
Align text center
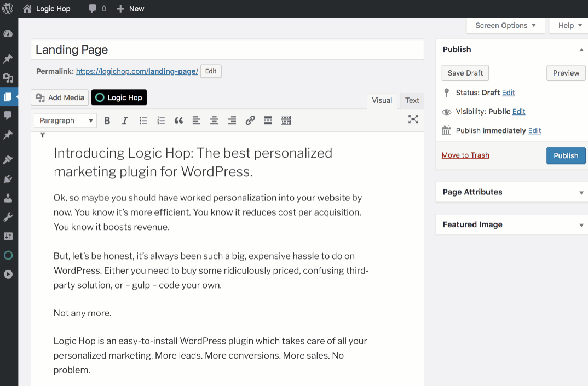[x=214, y=120]
